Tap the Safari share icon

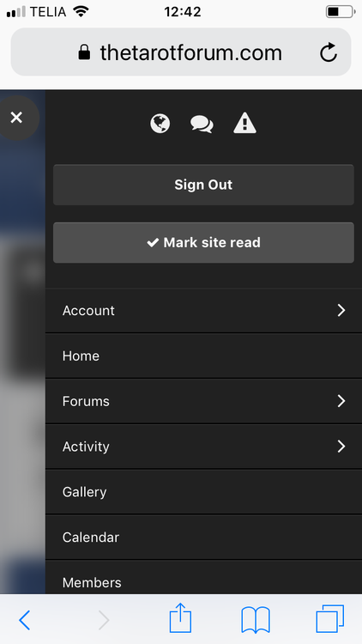(x=181, y=617)
